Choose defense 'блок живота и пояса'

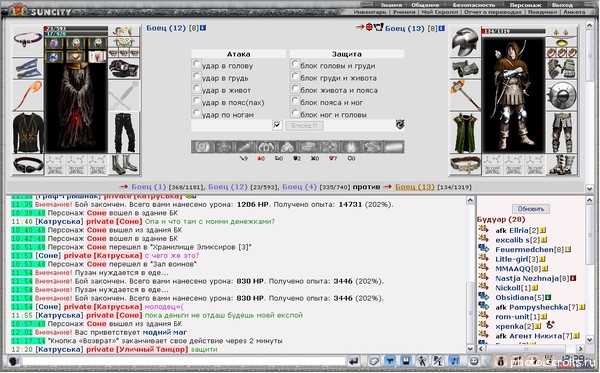point(295,89)
